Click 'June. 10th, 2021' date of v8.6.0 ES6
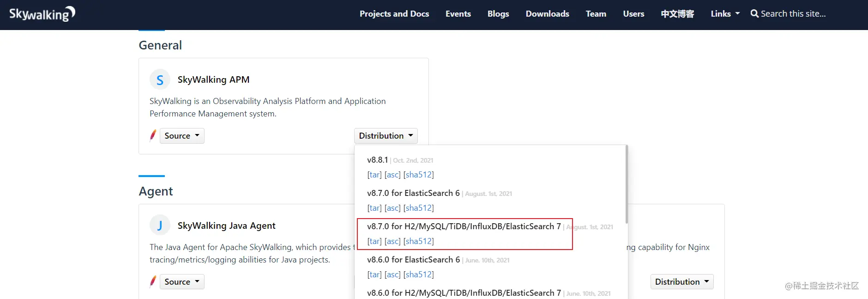This screenshot has width=868, height=299. [x=487, y=260]
